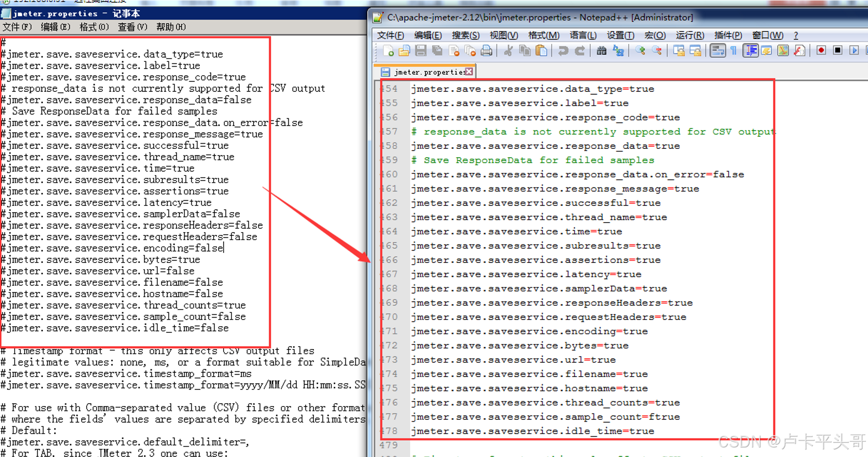Click #jmeter.save.saveservice.default_delimiter=, line in Notepad

(x=125, y=442)
